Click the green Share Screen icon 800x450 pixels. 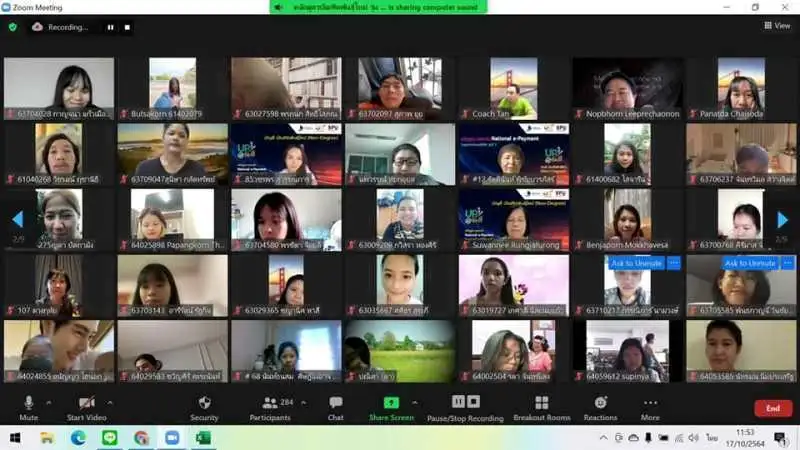391,402
